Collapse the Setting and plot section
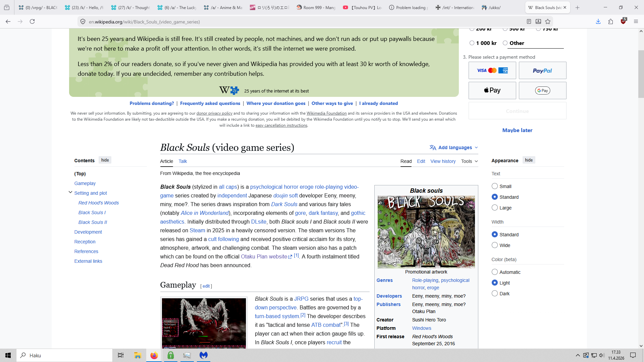Viewport: 644px width, 362px height. pyautogui.click(x=70, y=192)
